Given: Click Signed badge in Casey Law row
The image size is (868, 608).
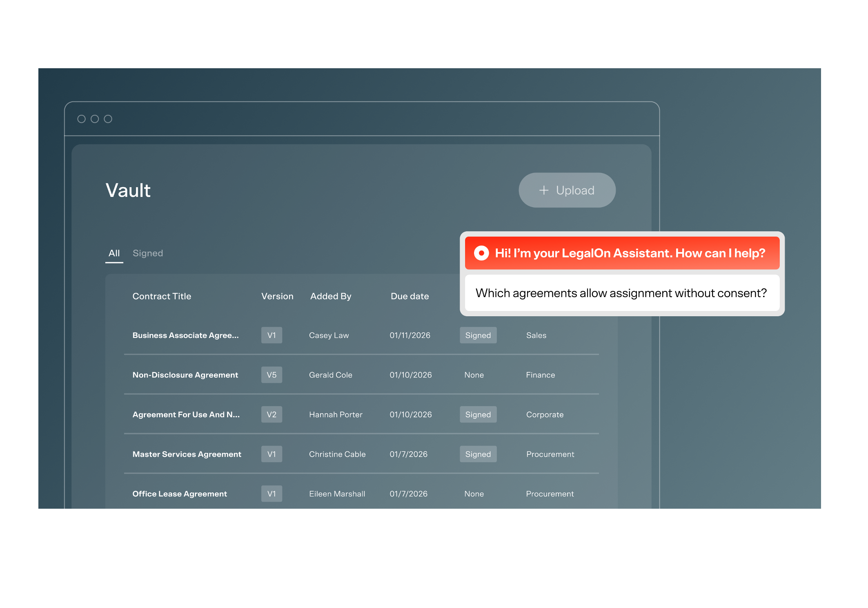Looking at the screenshot, I should (478, 335).
